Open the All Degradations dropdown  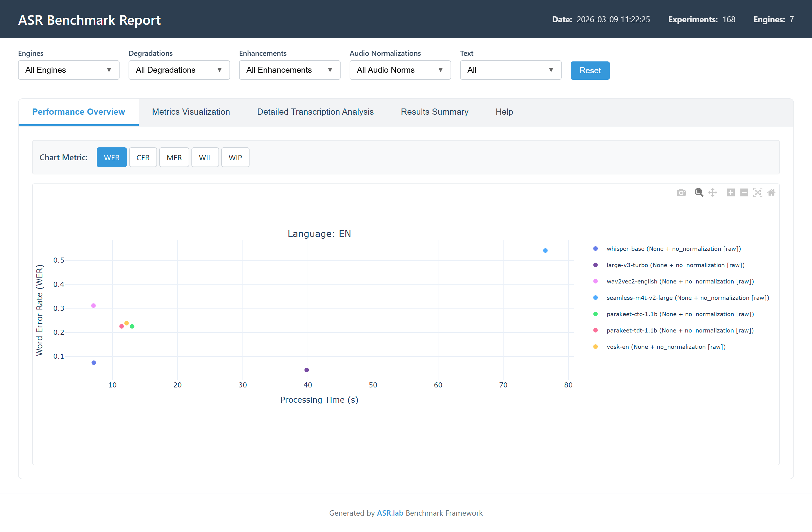click(x=179, y=70)
